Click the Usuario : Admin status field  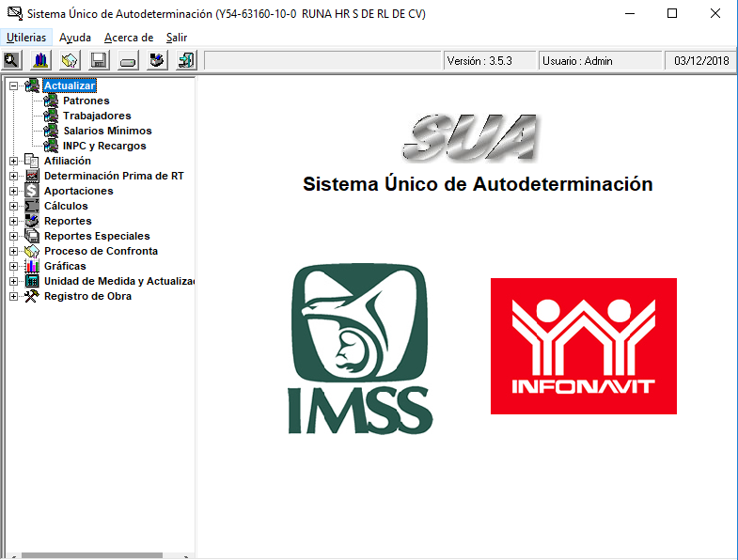[600, 61]
